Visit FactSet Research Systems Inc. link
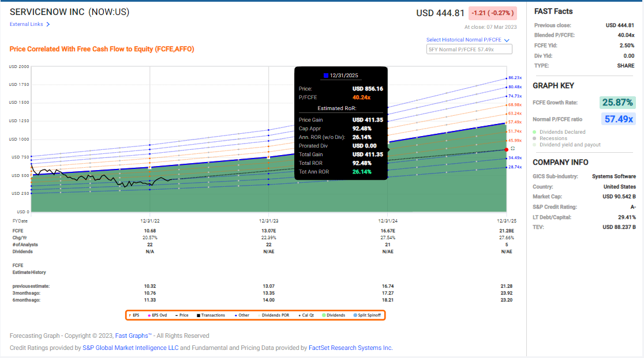The height and width of the screenshot is (358, 644). tap(354, 348)
